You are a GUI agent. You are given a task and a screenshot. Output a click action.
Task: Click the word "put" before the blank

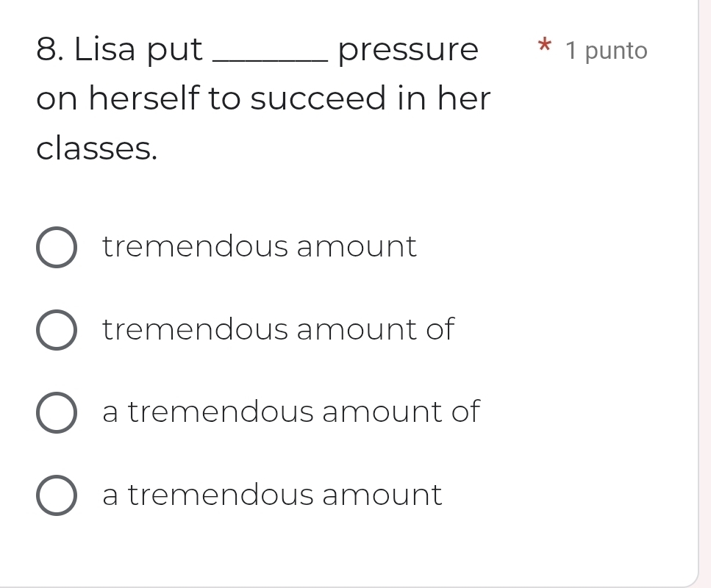(x=176, y=51)
